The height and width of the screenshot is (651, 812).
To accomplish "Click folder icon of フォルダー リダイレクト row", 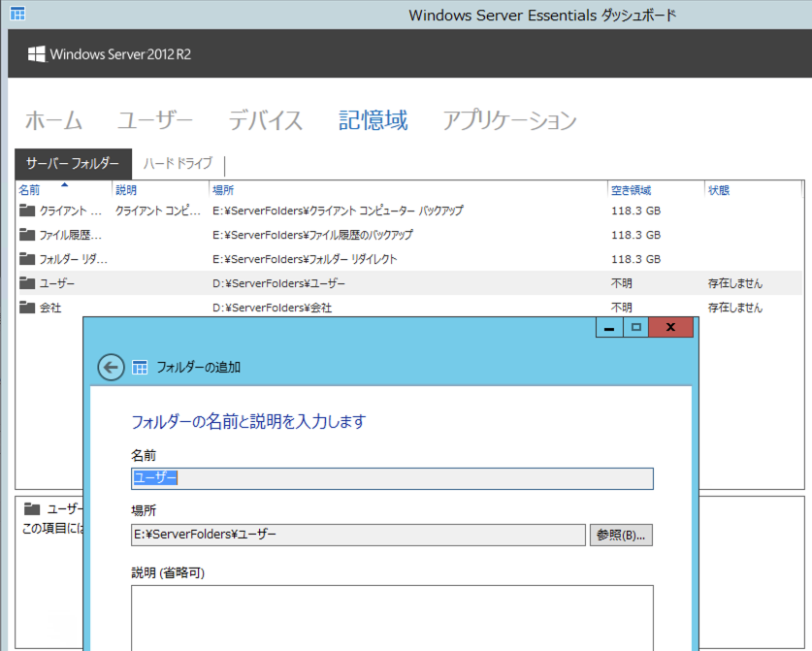I will pos(27,258).
